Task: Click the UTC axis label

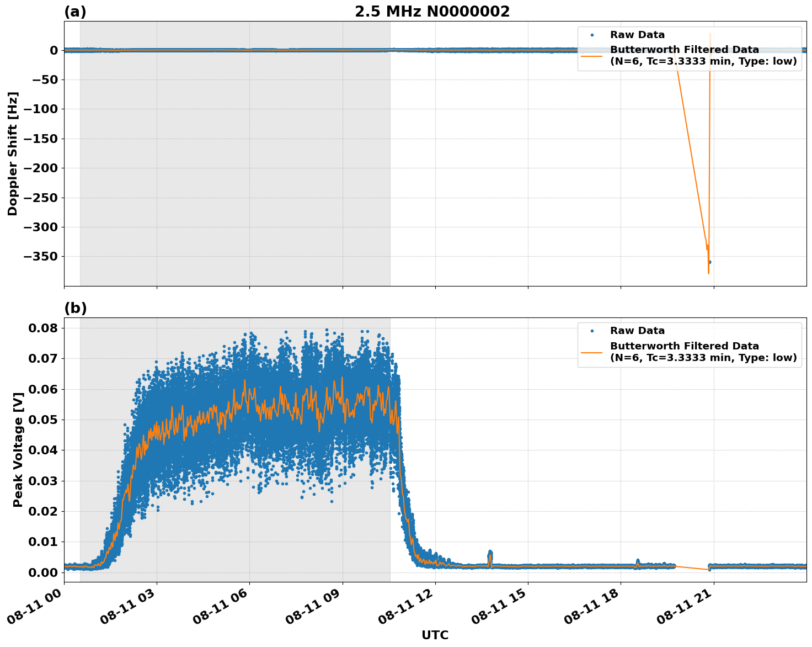Action: pyautogui.click(x=435, y=635)
